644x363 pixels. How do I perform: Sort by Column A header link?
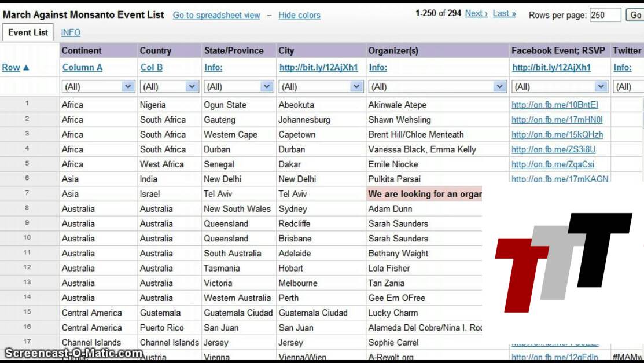[x=82, y=68]
